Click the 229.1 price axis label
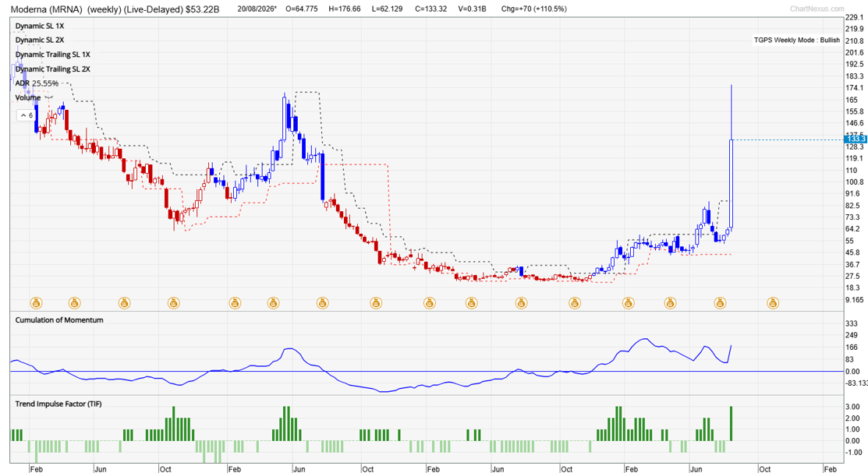The height and width of the screenshot is (473, 868). 854,18
